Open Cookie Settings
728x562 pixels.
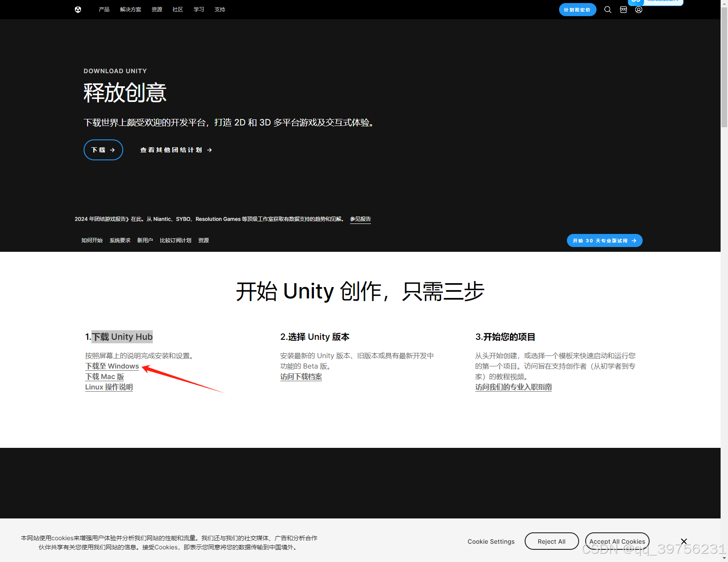click(x=491, y=542)
